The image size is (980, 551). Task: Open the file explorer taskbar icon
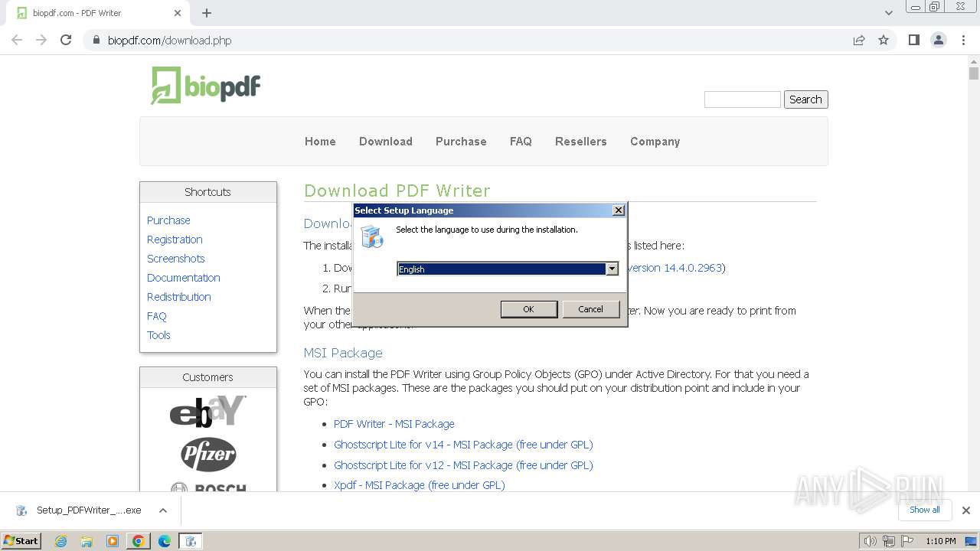[87, 541]
